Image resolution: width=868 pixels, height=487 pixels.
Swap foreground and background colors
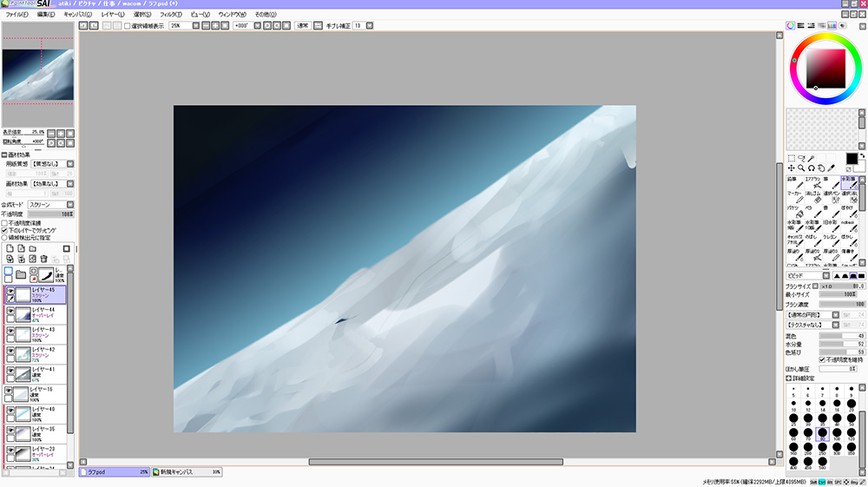(x=862, y=156)
